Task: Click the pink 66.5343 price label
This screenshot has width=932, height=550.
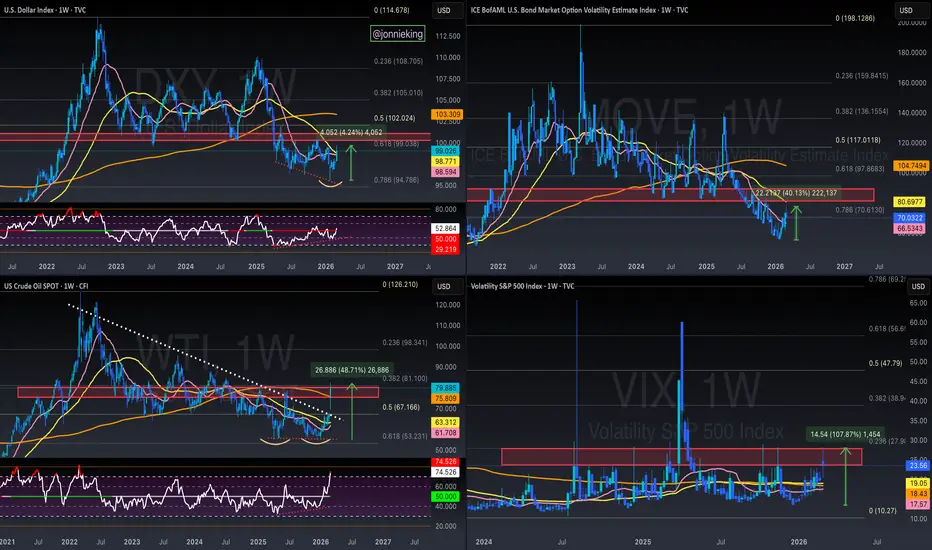Action: click(x=910, y=228)
